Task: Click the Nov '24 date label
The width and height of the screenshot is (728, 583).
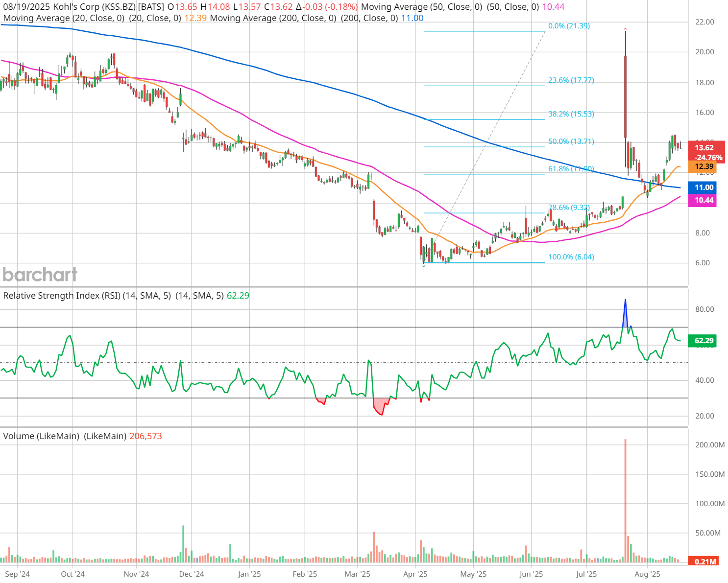Action: coord(137,574)
